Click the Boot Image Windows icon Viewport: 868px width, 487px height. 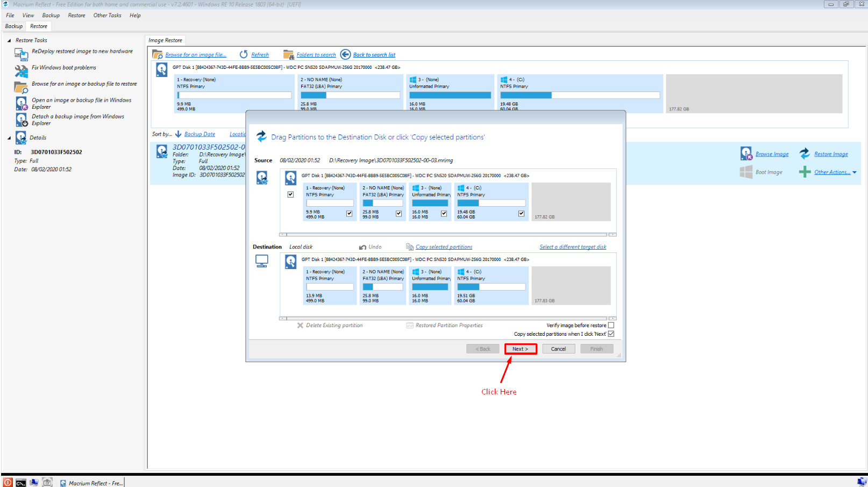[746, 172]
